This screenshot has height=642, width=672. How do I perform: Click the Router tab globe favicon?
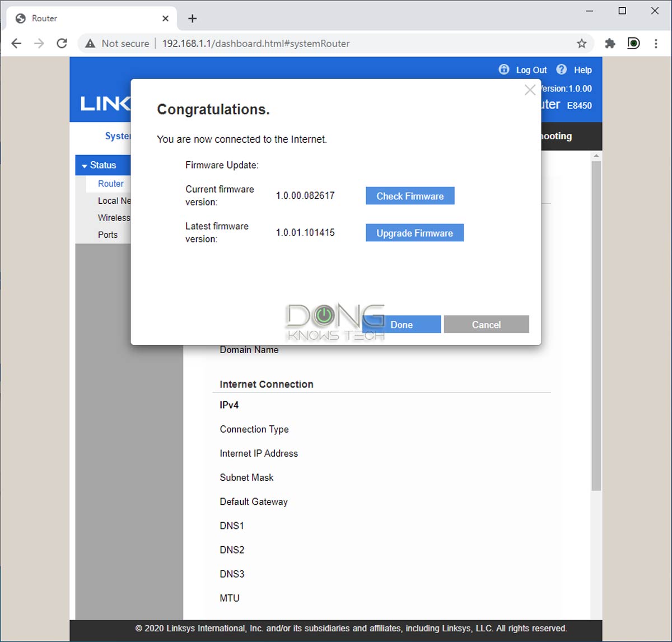click(21, 18)
